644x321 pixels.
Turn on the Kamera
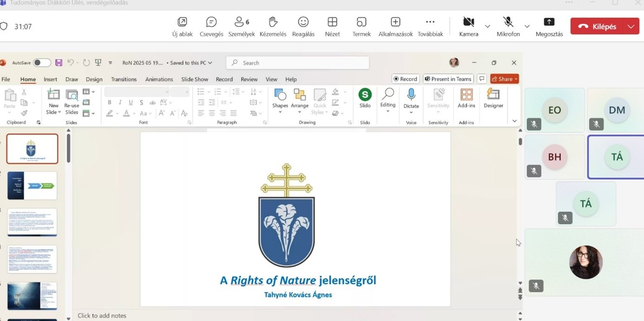[x=468, y=22]
